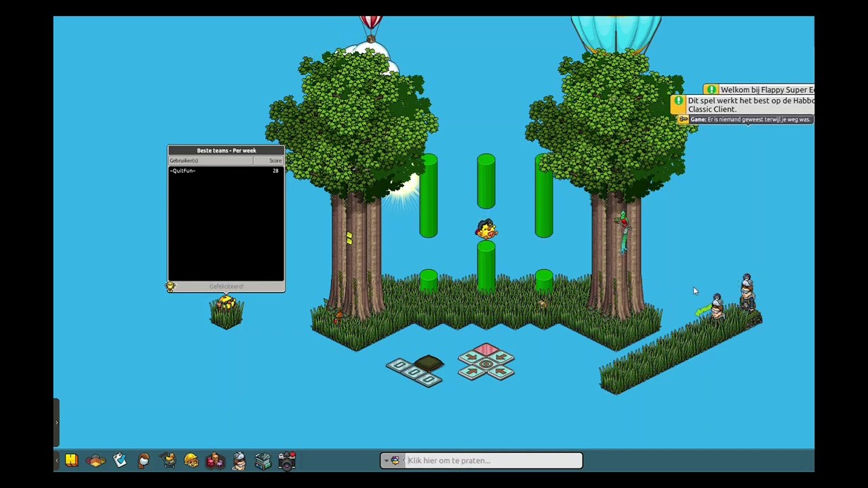The image size is (868, 488).
Task: Open the pink cubes inventory icon
Action: [x=215, y=461]
